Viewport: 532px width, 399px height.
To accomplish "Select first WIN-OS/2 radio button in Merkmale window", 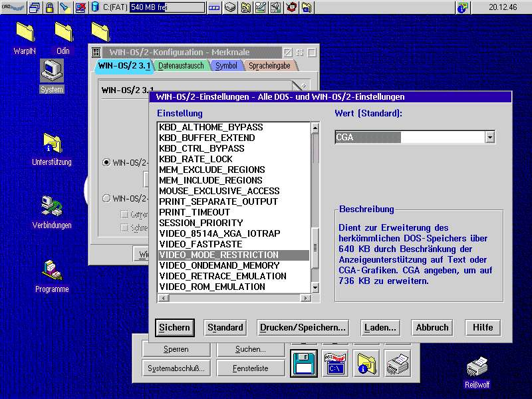I will (x=106, y=162).
